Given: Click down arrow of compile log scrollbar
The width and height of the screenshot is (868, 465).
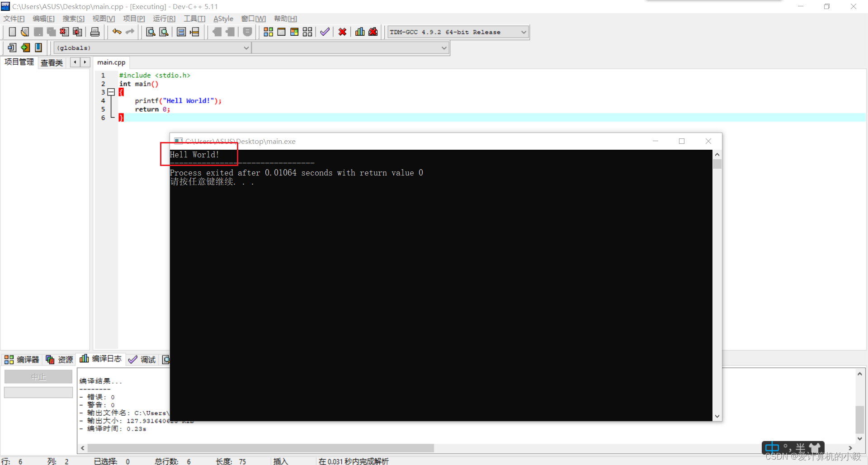Looking at the screenshot, I should (860, 438).
